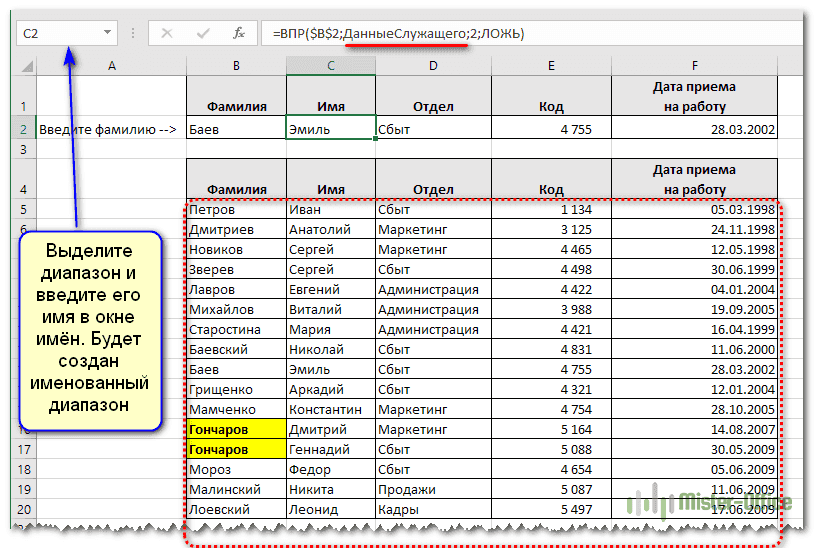This screenshot has width=814, height=548.
Task: Click the Отдел header in row 1
Action: click(432, 106)
